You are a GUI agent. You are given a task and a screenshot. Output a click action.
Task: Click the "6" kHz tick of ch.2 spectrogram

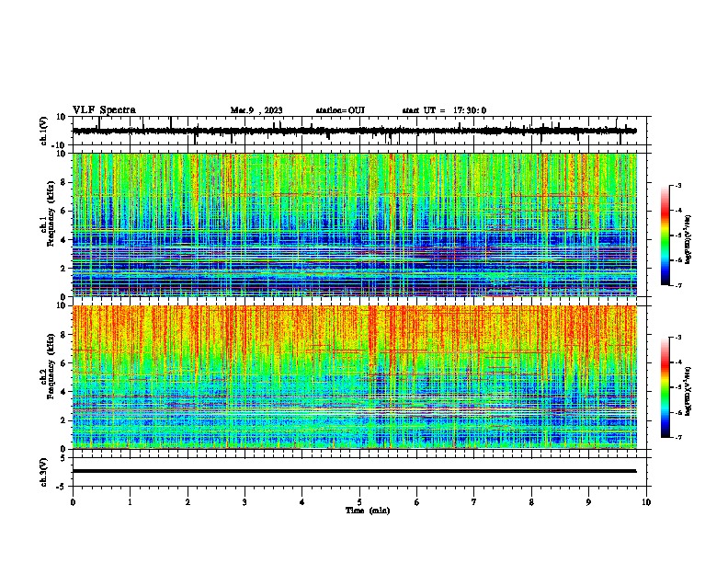coord(64,363)
